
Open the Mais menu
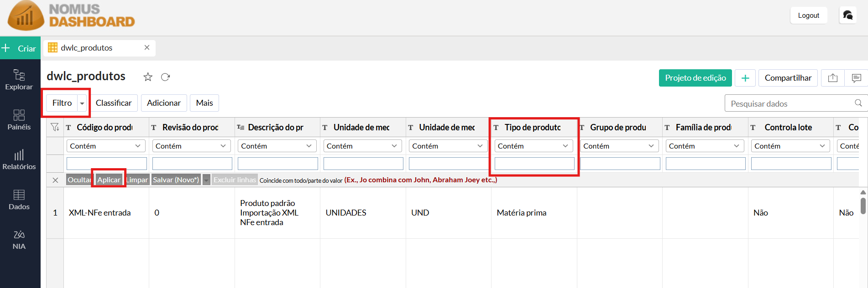(x=204, y=103)
